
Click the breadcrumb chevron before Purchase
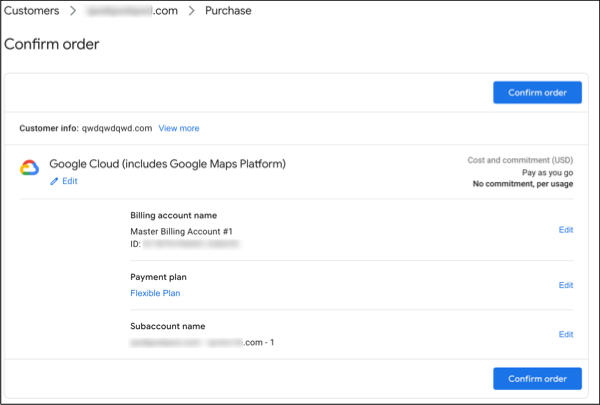tap(192, 11)
